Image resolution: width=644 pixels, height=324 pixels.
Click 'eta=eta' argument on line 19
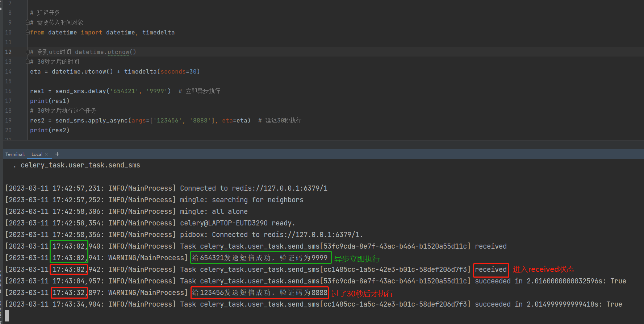pos(234,120)
